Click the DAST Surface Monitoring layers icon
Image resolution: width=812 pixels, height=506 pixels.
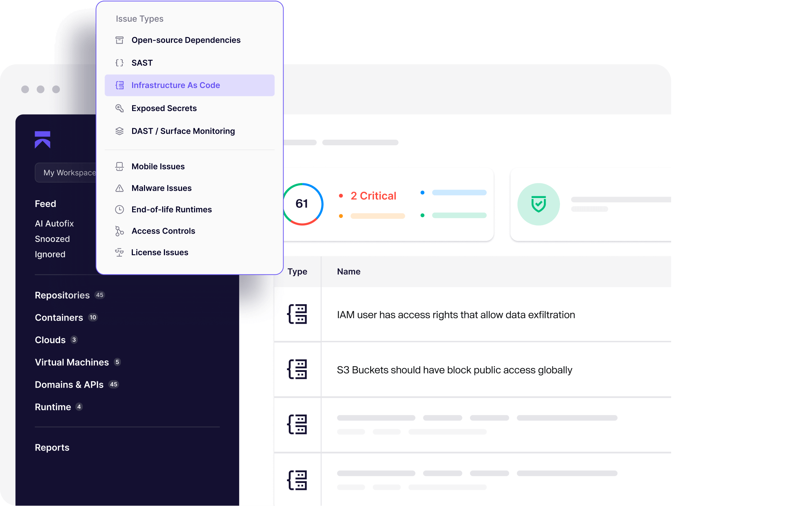tap(120, 131)
